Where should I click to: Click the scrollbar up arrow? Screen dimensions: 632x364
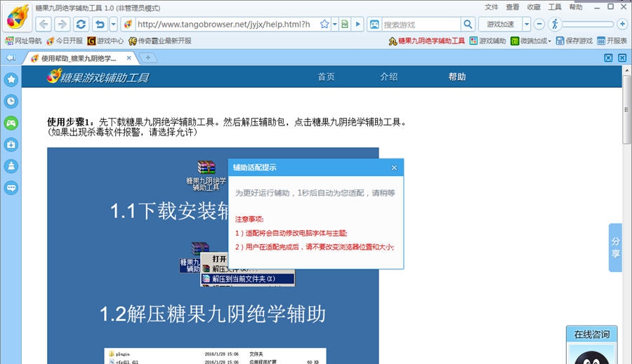[x=626, y=70]
